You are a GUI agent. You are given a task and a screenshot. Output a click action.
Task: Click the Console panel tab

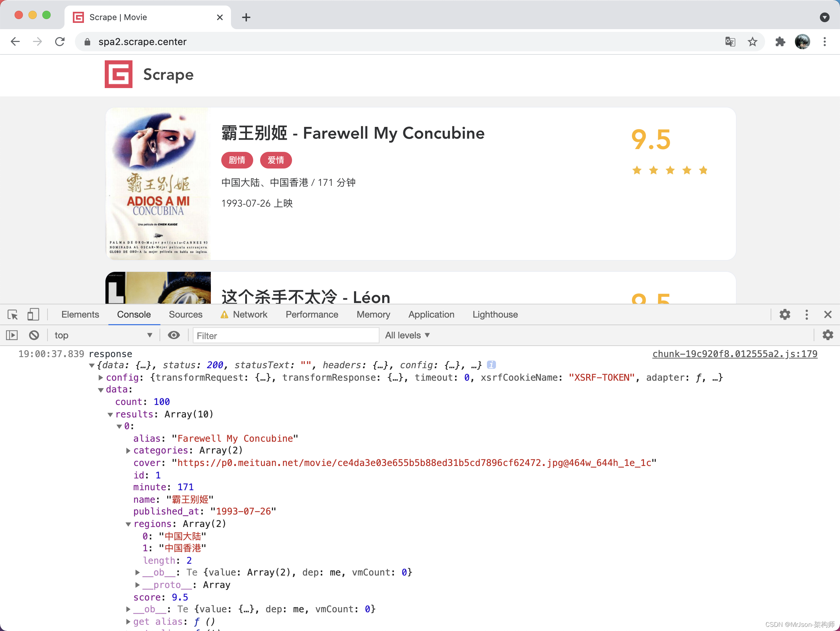133,315
